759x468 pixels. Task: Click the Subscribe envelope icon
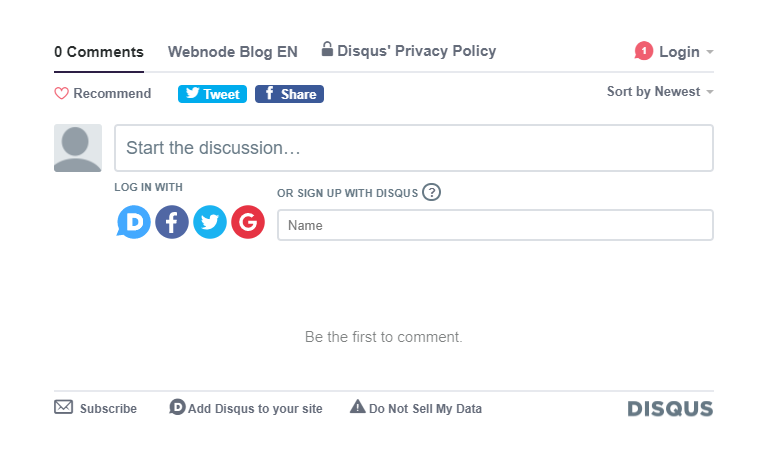pos(63,407)
